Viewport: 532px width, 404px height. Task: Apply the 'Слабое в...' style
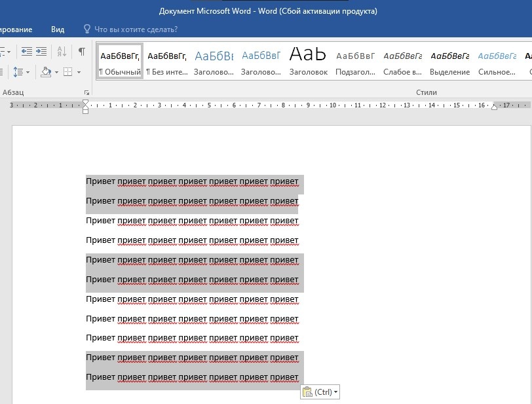click(x=402, y=62)
